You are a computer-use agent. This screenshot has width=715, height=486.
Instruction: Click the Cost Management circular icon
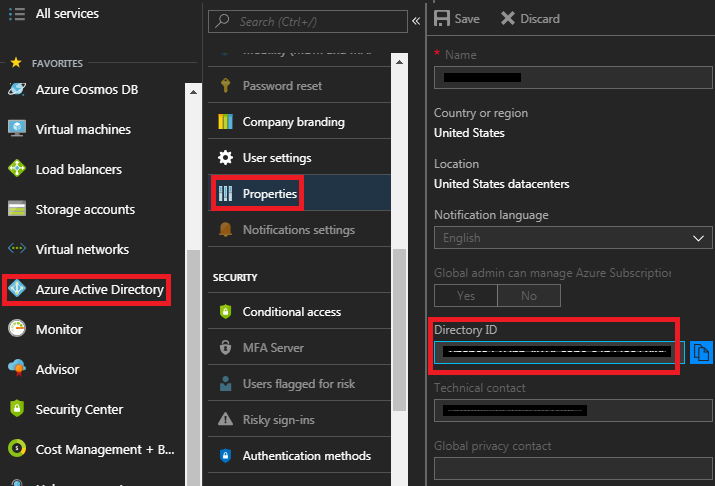tap(17, 449)
